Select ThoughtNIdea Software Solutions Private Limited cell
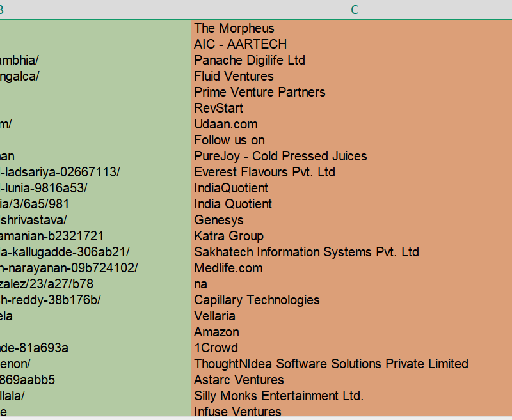This screenshot has height=420, width=512. coord(351,364)
